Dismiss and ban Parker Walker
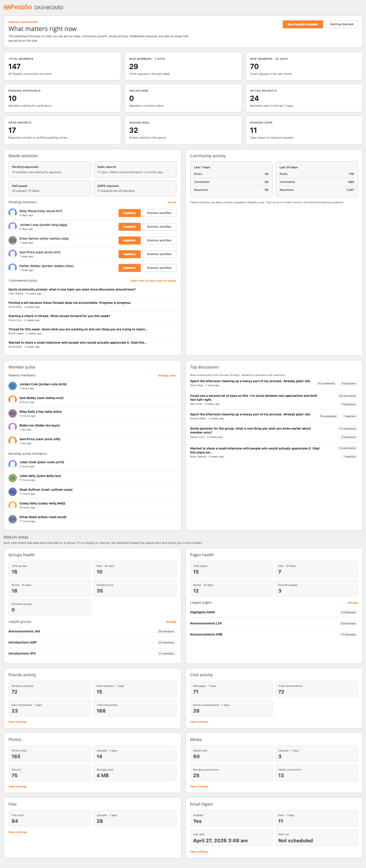The height and width of the screenshot is (868, 366). click(159, 268)
